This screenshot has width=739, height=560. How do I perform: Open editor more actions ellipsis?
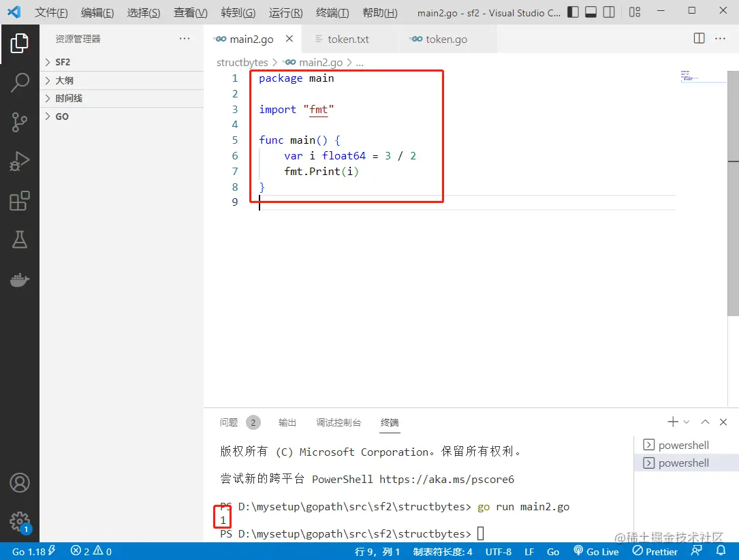coord(720,38)
